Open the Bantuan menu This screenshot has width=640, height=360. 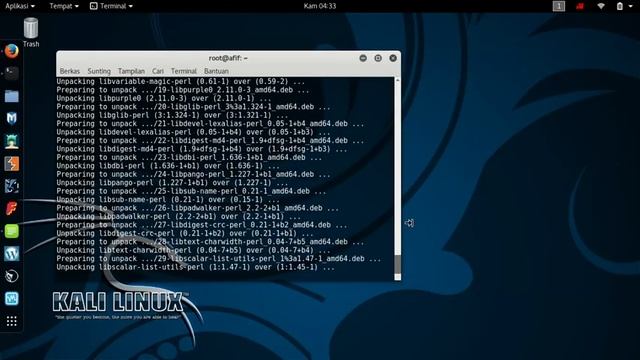click(x=216, y=71)
